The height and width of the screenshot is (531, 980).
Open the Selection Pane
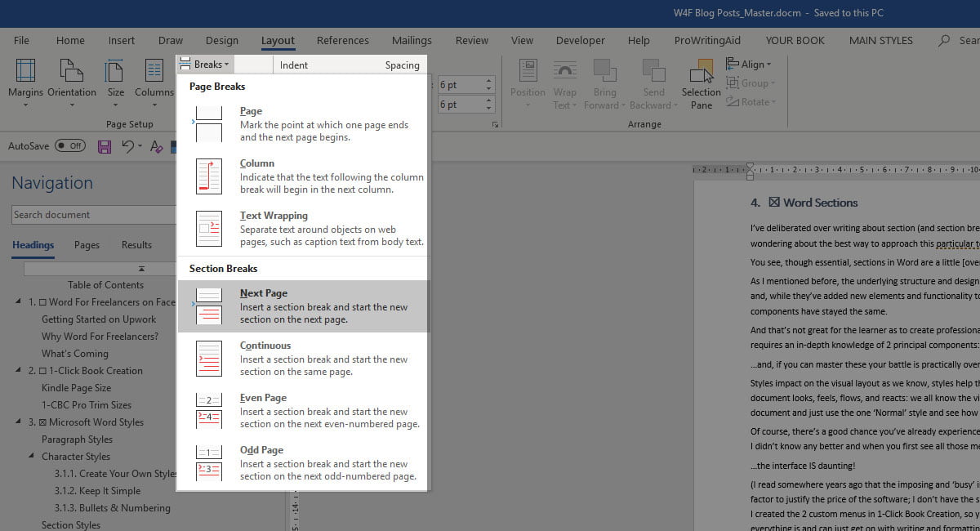(x=702, y=83)
